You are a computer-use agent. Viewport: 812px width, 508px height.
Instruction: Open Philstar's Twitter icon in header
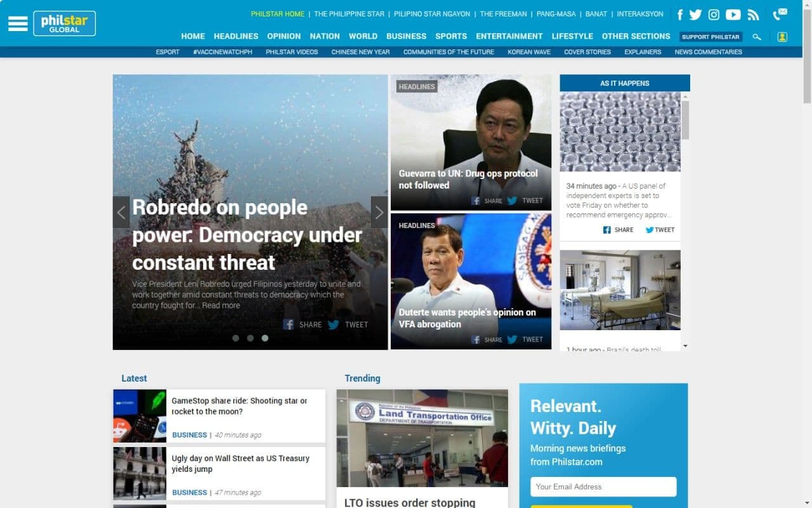point(696,15)
